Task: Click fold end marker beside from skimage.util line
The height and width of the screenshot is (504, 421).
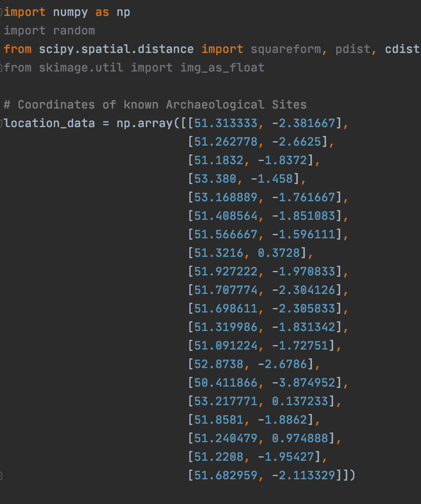Action: (x=1, y=68)
